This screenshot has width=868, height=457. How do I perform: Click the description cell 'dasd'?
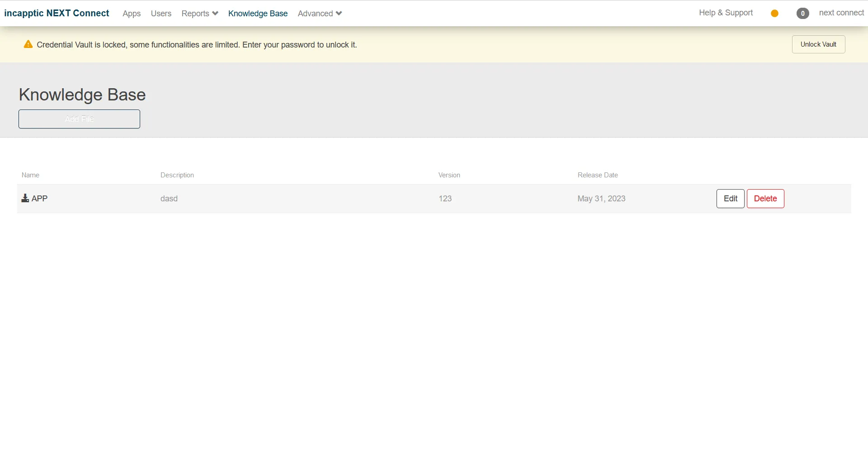169,199
